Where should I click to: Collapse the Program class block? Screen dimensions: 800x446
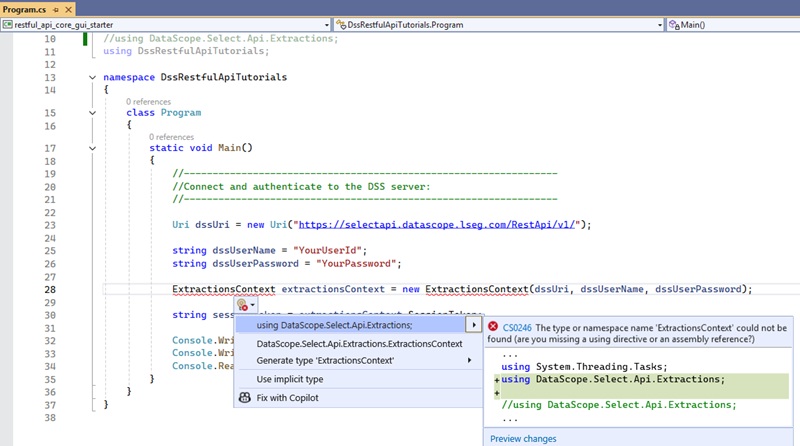click(x=93, y=113)
